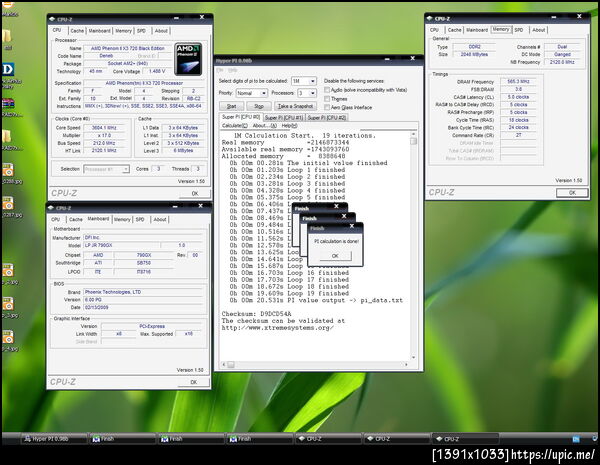Screen dimensions: 600x465
Task: Select the folder icon below the WinRAR archive
Action: coord(7,136)
